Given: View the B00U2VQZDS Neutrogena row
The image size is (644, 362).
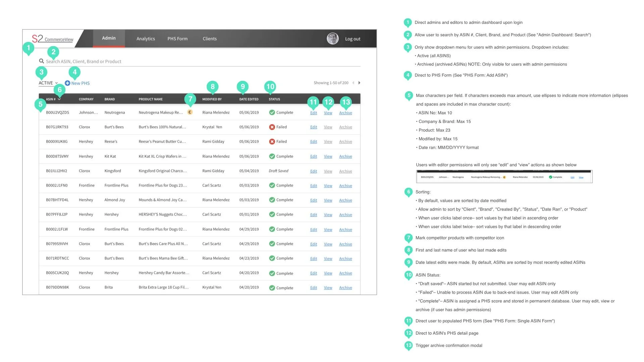Looking at the screenshot, I should (x=328, y=113).
